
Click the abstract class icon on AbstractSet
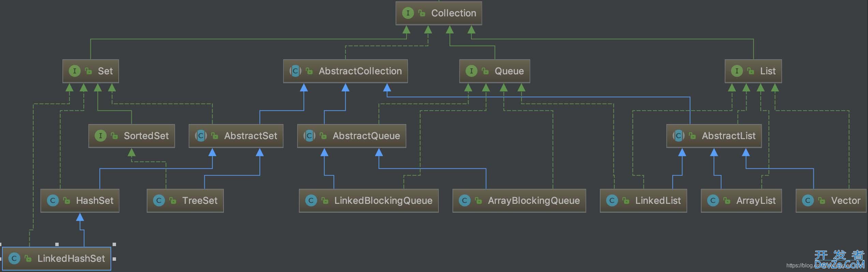coord(201,136)
